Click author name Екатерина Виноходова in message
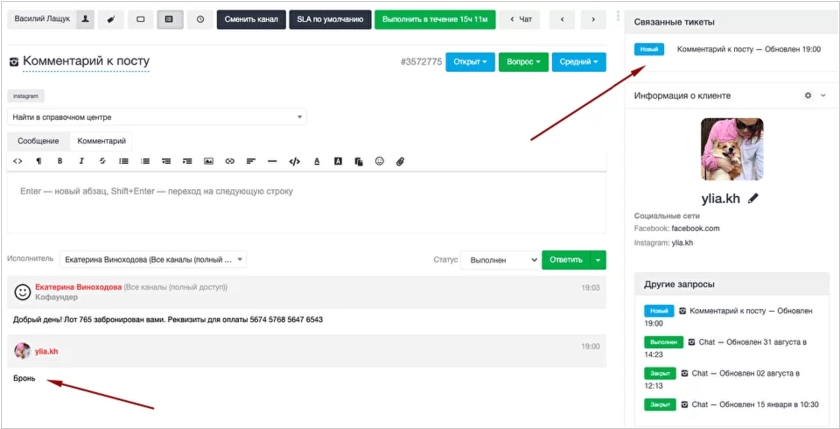This screenshot has height=429, width=840. pos(78,287)
